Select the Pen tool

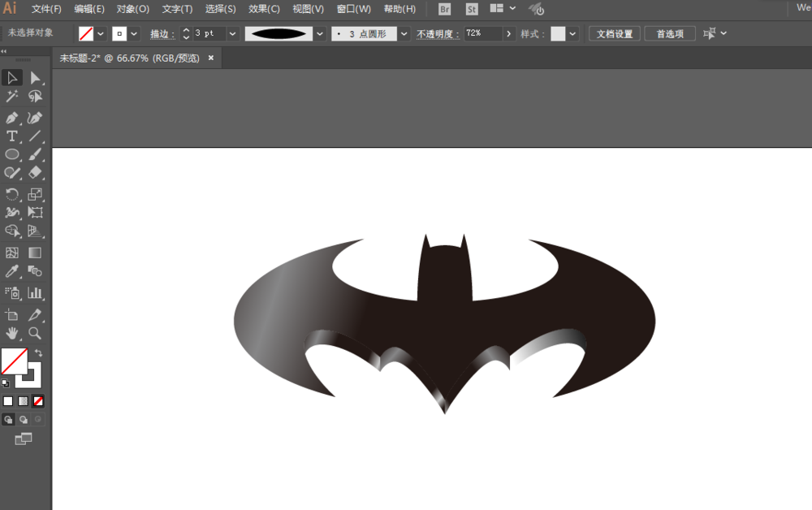click(12, 118)
